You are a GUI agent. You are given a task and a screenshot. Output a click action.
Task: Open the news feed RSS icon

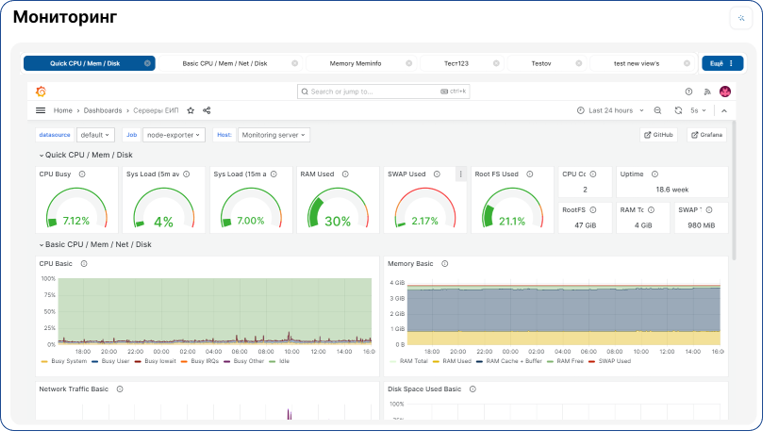[707, 92]
